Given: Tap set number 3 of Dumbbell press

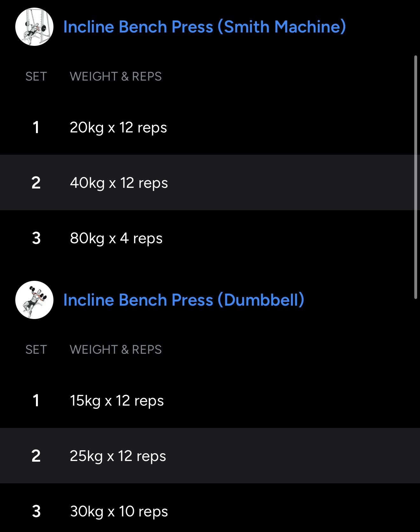Looking at the screenshot, I should coord(36,511).
